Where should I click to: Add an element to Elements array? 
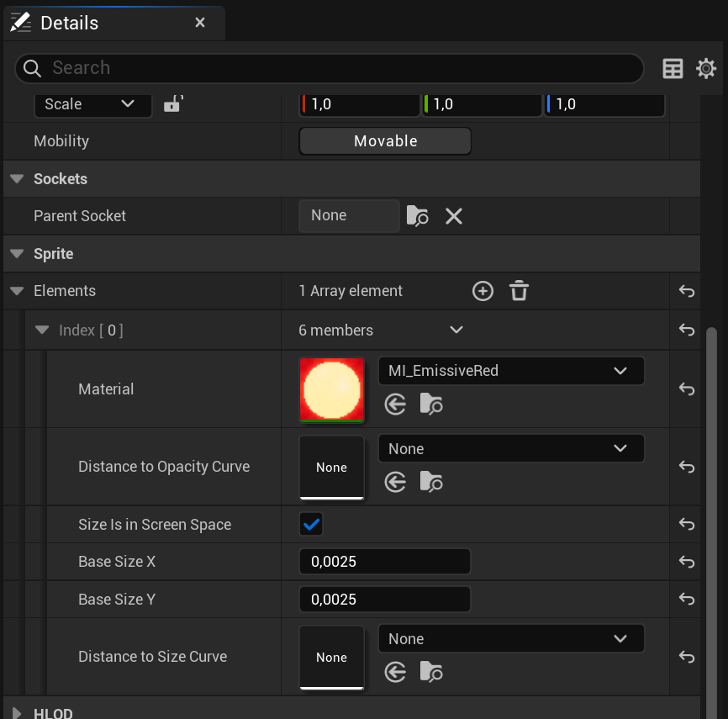483,291
